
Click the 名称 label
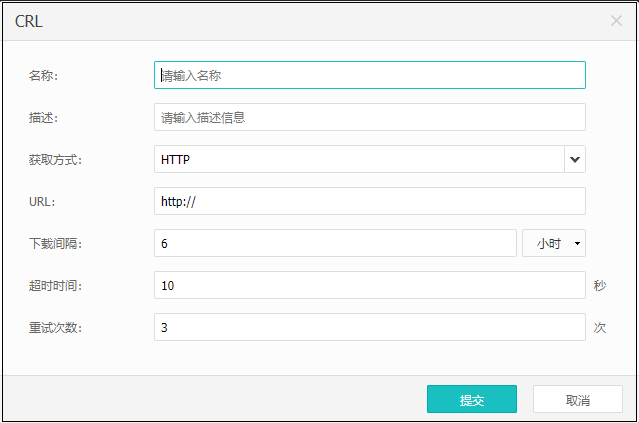point(45,75)
